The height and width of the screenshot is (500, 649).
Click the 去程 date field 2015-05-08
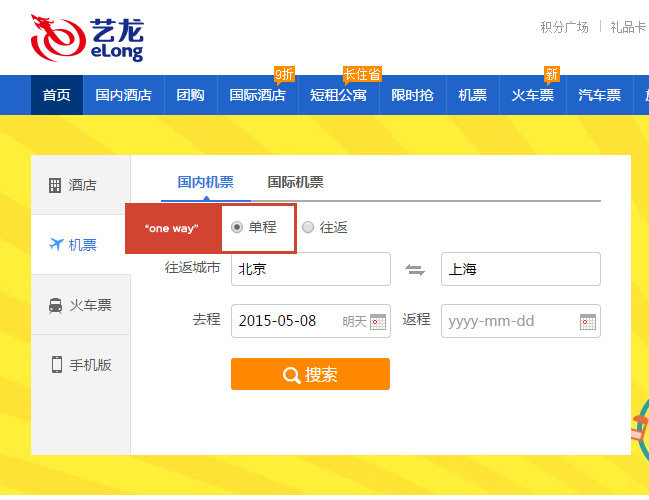pos(311,321)
